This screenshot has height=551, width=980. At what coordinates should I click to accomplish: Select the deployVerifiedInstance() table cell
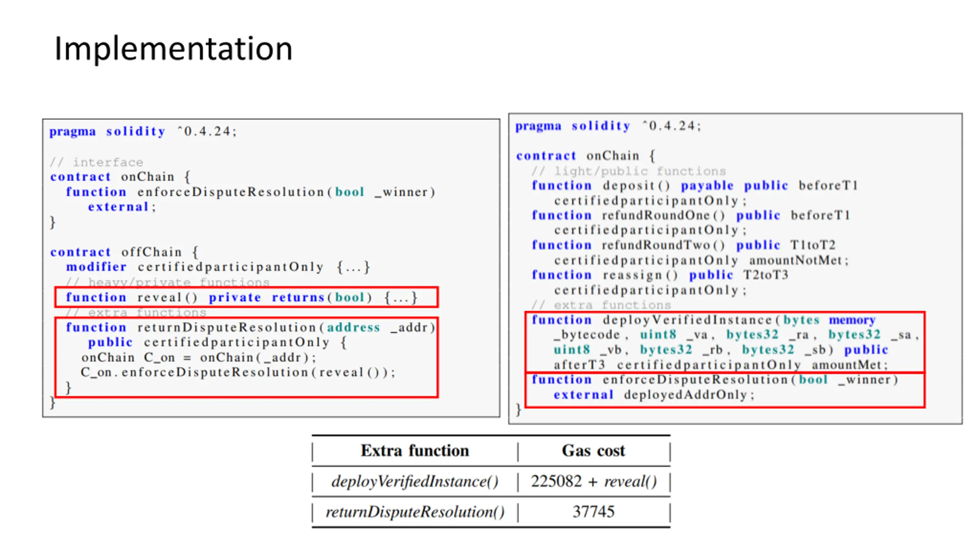415,481
